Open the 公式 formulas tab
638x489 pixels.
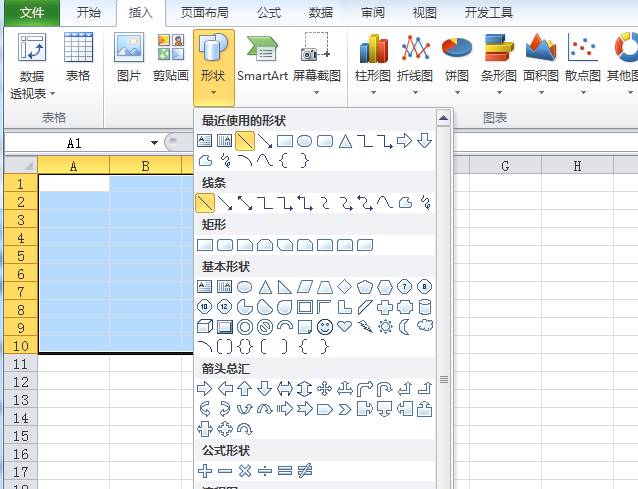(269, 13)
